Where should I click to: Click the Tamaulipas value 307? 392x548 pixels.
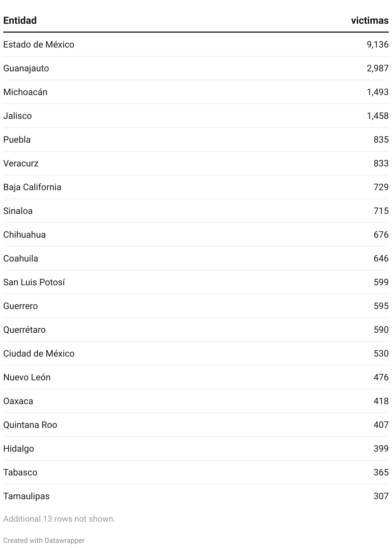coord(381,496)
